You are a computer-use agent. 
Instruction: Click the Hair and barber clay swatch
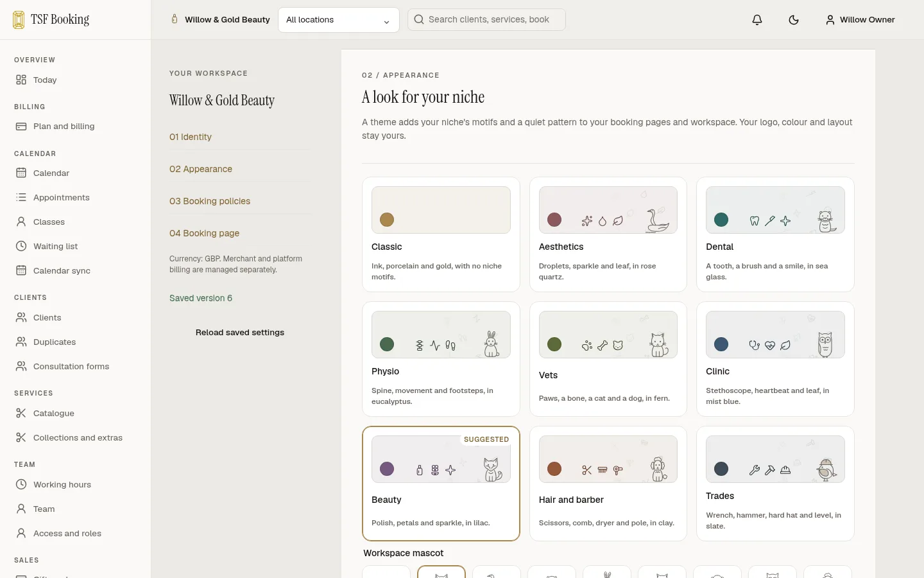click(x=554, y=469)
